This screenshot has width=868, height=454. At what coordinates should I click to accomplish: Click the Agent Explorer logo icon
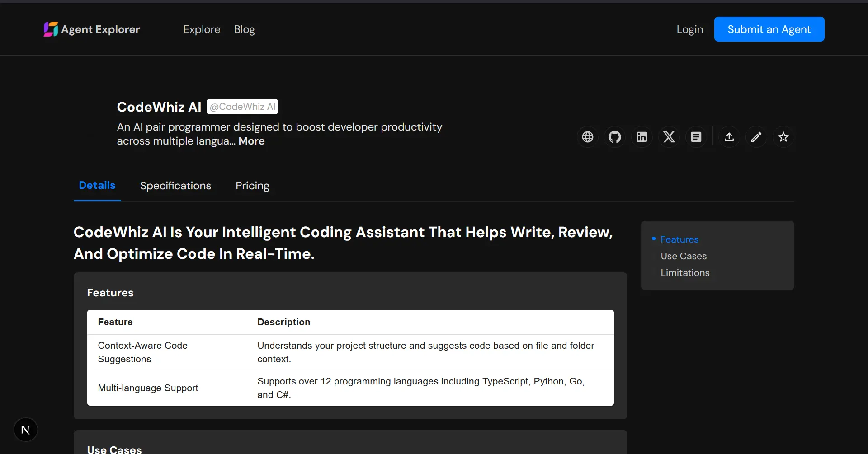pyautogui.click(x=51, y=29)
